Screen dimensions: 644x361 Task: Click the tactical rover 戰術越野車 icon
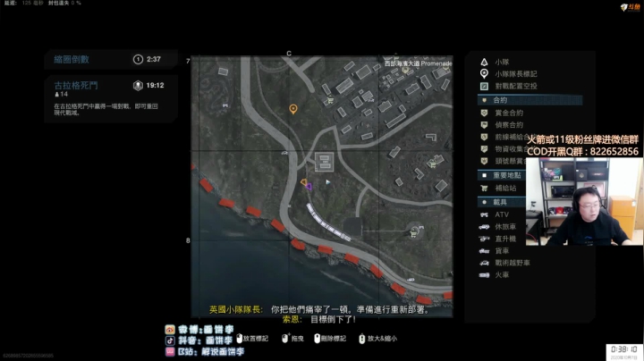[x=484, y=263]
